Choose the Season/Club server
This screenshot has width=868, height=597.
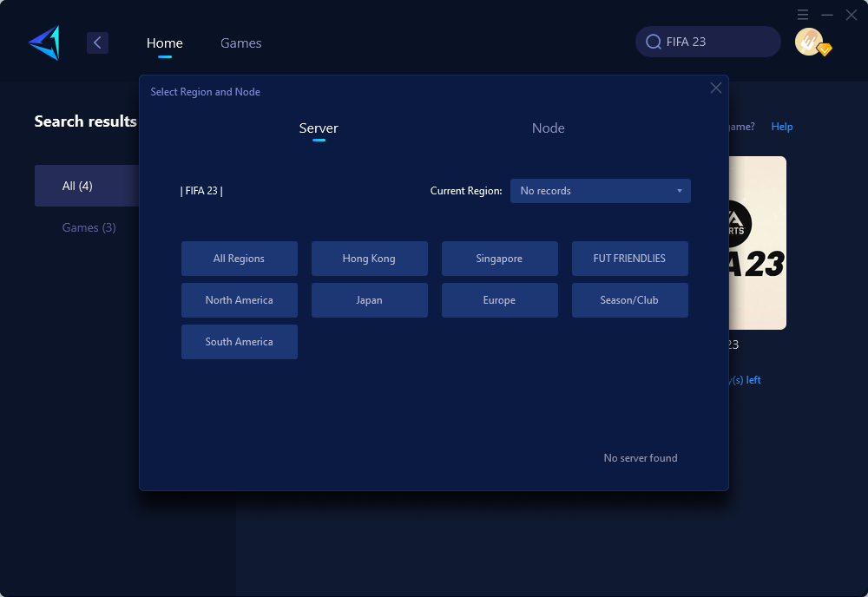[629, 300]
